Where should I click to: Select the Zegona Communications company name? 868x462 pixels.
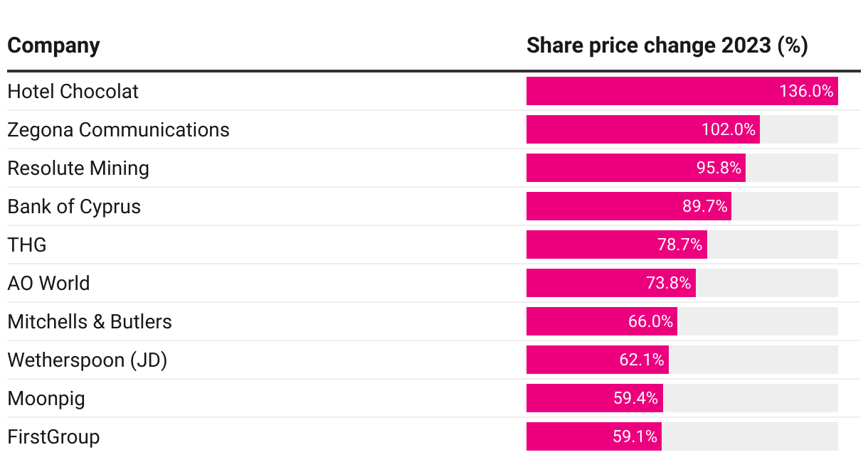pos(118,130)
